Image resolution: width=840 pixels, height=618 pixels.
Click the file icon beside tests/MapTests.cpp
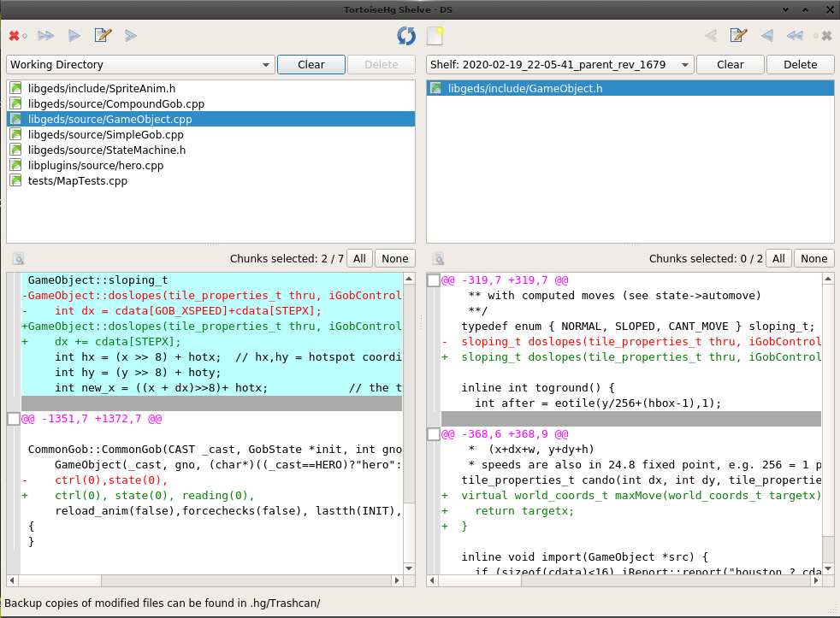pos(16,181)
